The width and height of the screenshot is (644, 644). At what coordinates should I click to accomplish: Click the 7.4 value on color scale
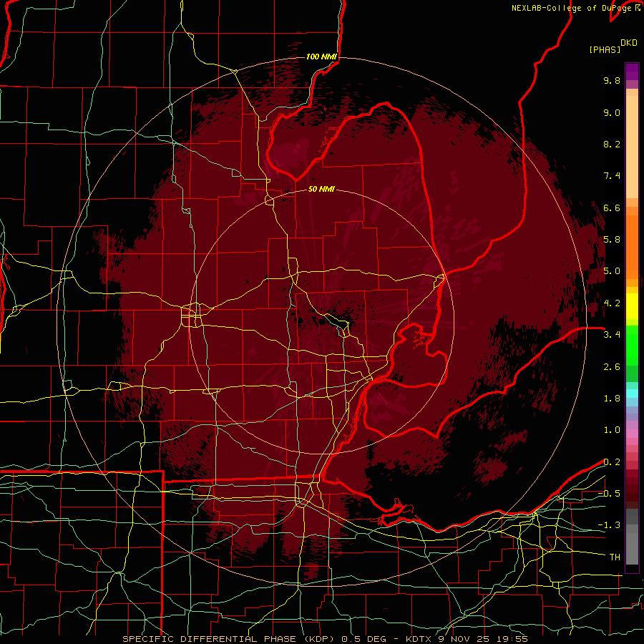612,176
